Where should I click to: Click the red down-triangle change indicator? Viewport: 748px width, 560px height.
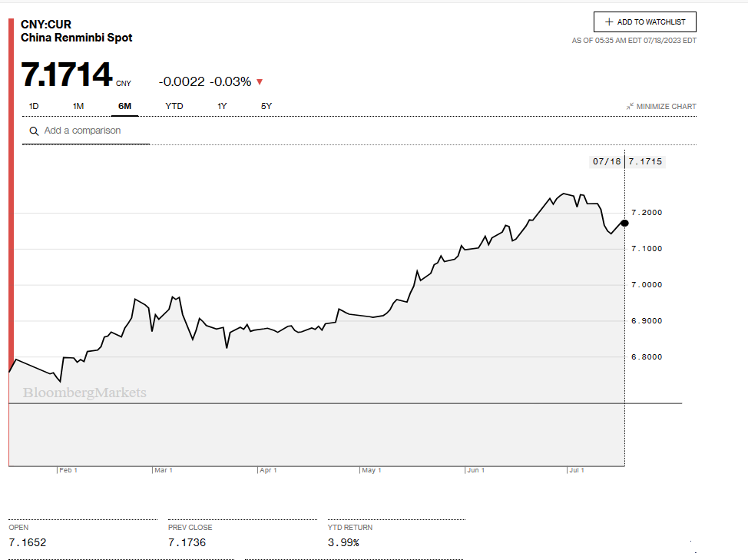[260, 82]
